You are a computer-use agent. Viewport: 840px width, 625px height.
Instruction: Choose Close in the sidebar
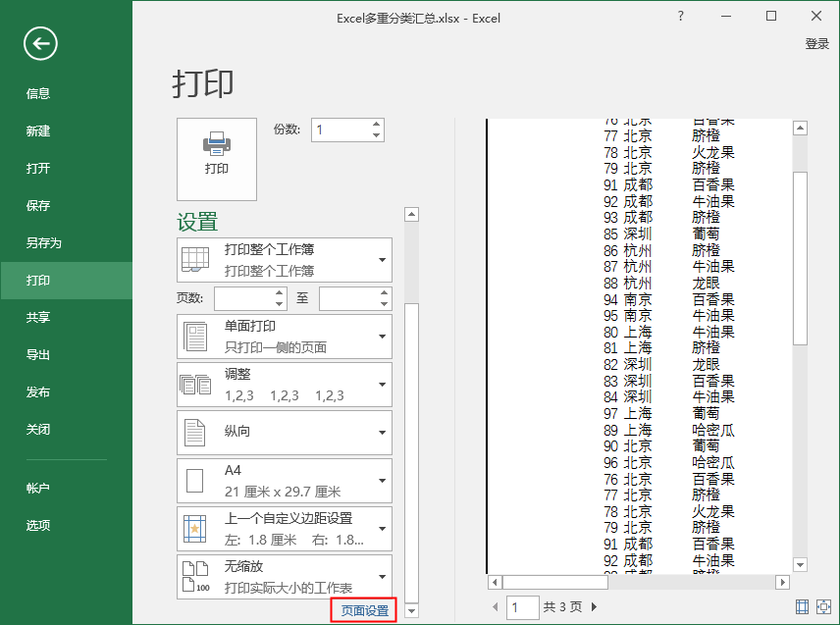point(38,429)
